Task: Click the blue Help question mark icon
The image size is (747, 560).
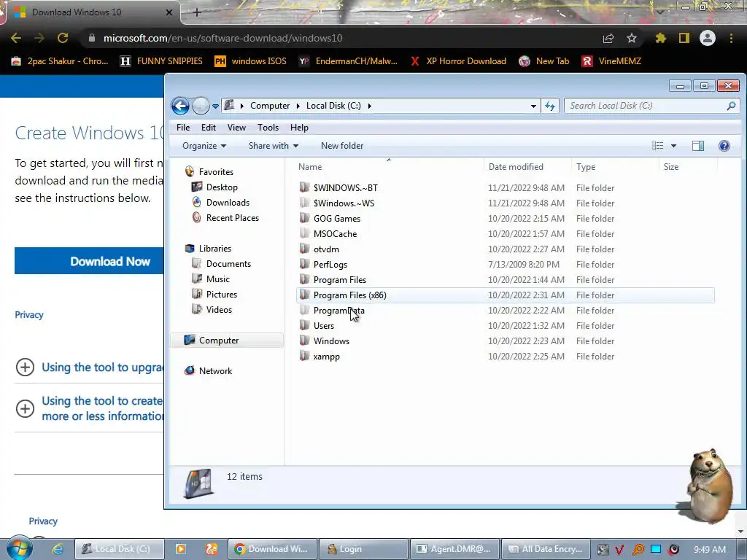Action: click(x=724, y=146)
